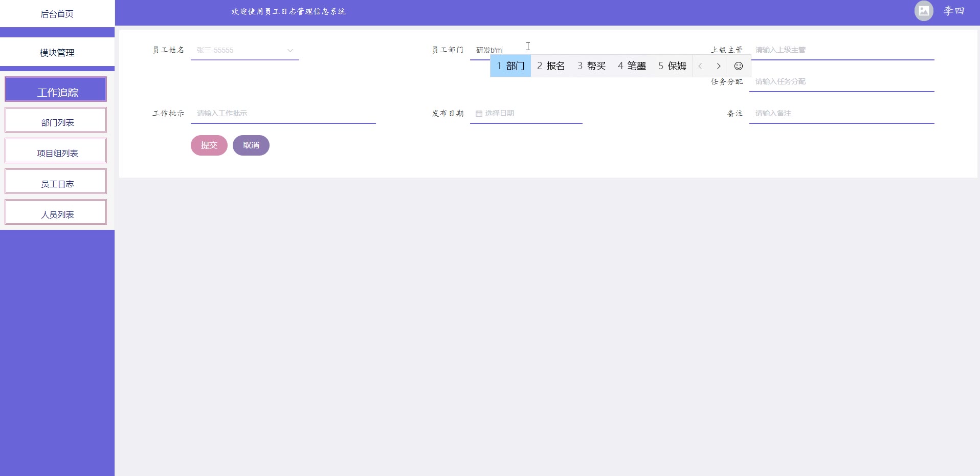Go to previous IME candidate page
Viewport: 980px width, 476px height.
[x=700, y=66]
